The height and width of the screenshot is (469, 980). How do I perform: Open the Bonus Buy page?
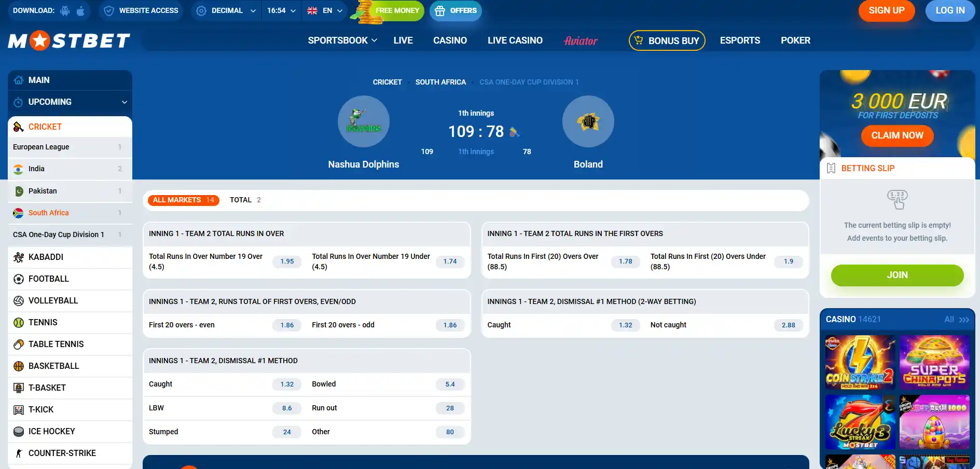click(x=667, y=40)
